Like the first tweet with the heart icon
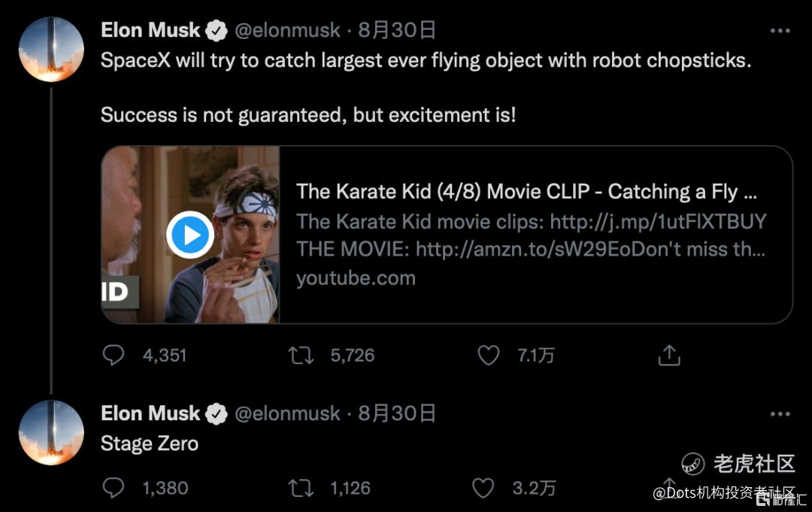The width and height of the screenshot is (812, 512). [489, 355]
